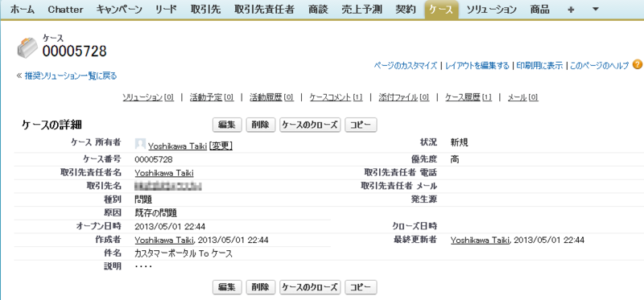644x300 pixels.
Task: Select the 取引先 tab
Action: pos(205,10)
